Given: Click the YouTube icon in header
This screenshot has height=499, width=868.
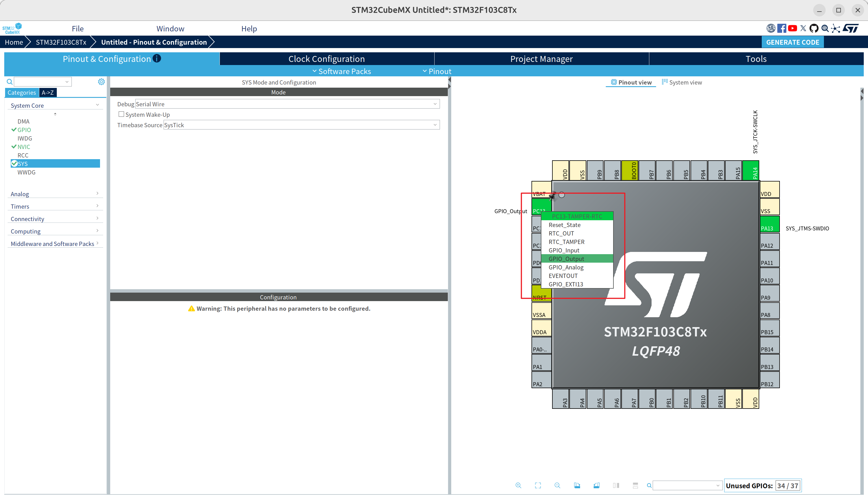Looking at the screenshot, I should 792,29.
